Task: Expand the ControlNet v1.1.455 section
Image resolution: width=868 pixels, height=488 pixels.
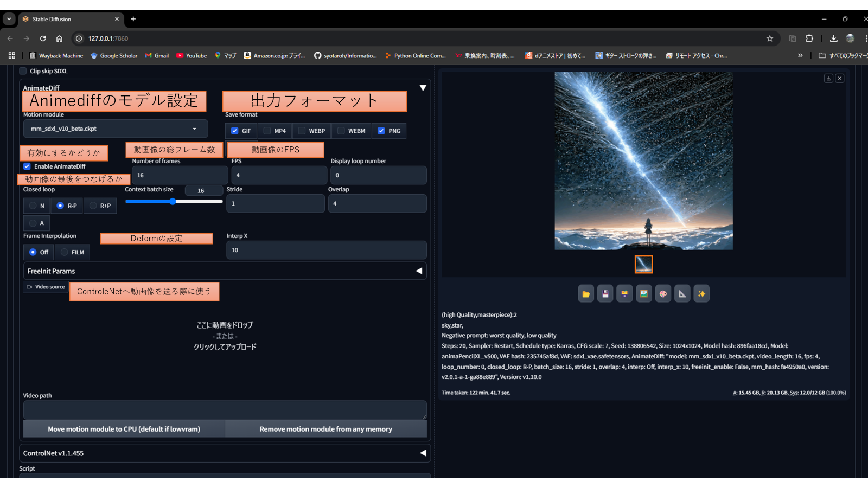Action: (423, 453)
